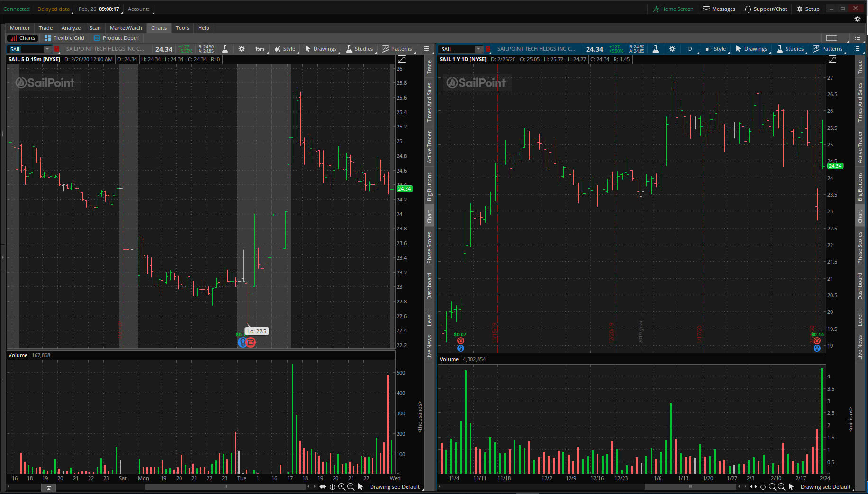868x494 pixels.
Task: Switch to the Monitor tab
Action: [20, 28]
